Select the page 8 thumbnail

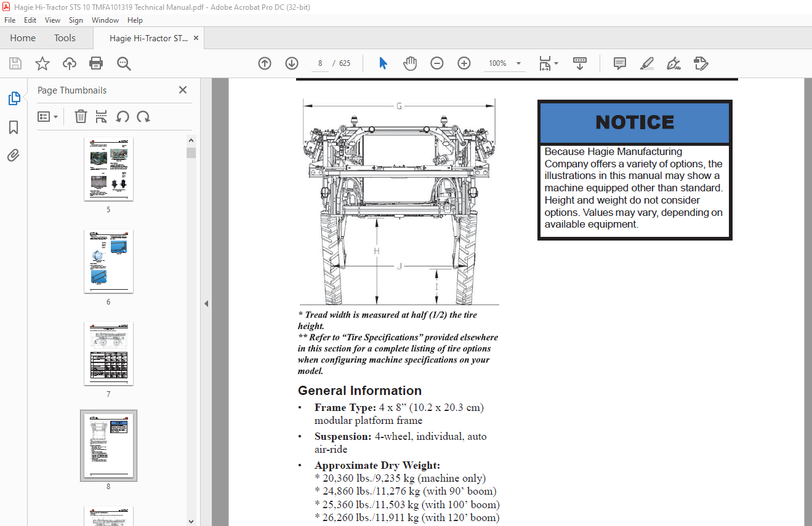coord(108,445)
